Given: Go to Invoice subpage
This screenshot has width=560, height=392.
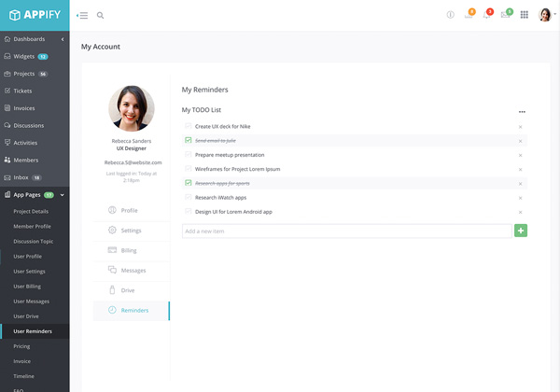Looking at the screenshot, I should [21, 361].
